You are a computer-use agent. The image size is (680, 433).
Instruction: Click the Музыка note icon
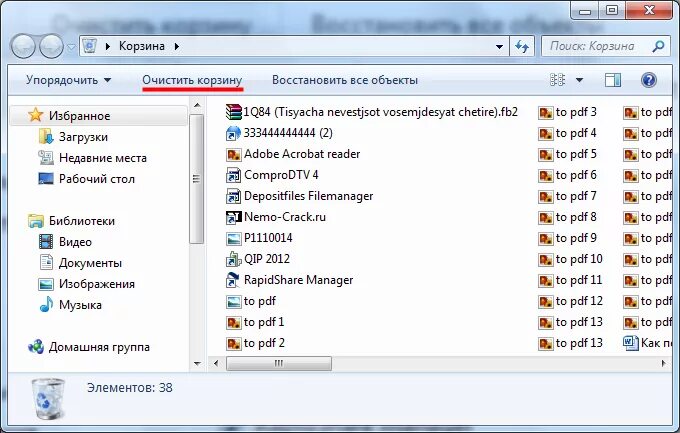[x=46, y=305]
